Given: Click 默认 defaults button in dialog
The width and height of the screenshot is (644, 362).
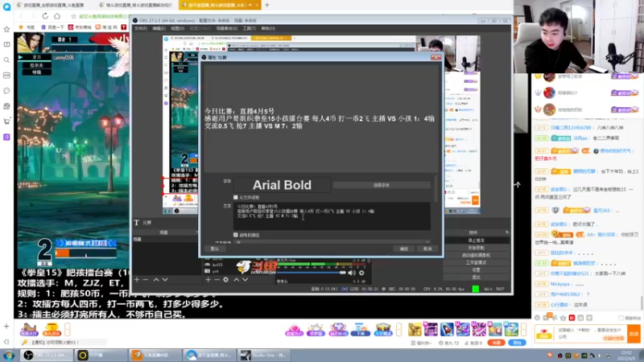Looking at the screenshot, I should tap(215, 249).
